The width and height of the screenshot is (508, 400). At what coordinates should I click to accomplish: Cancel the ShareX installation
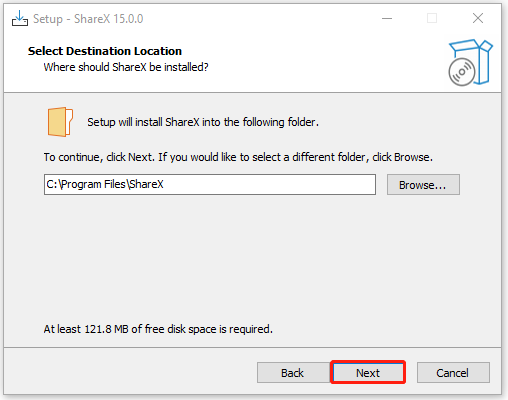tap(453, 373)
